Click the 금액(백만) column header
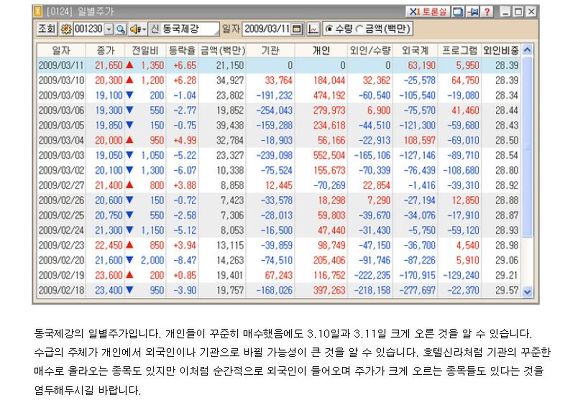 pyautogui.click(x=222, y=51)
